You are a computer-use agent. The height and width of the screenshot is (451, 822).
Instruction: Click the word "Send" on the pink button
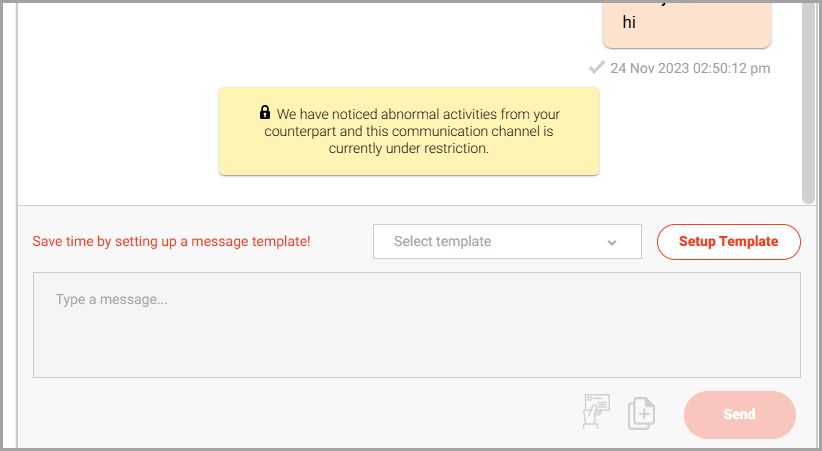pyautogui.click(x=740, y=414)
